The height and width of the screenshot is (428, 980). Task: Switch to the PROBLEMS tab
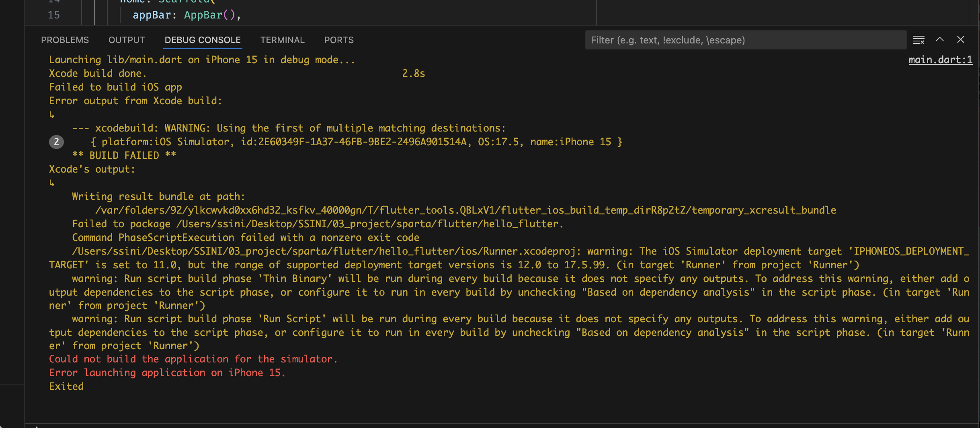pyautogui.click(x=65, y=40)
